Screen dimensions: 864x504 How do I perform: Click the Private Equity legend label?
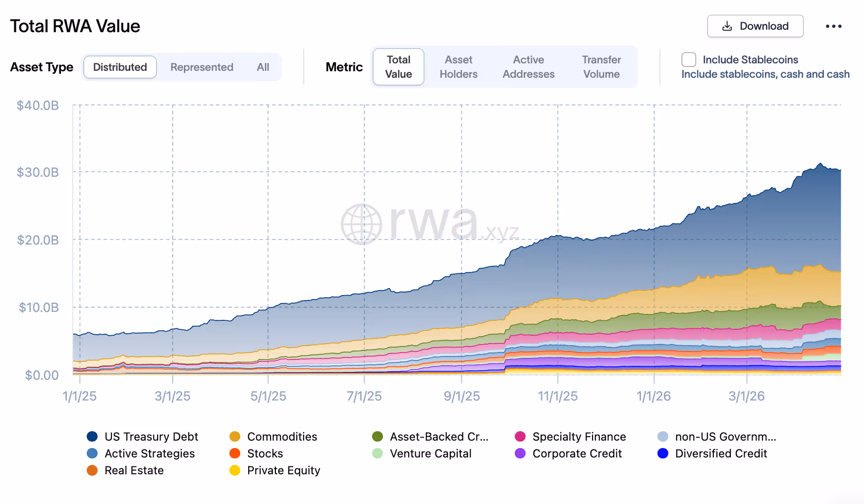click(x=283, y=470)
